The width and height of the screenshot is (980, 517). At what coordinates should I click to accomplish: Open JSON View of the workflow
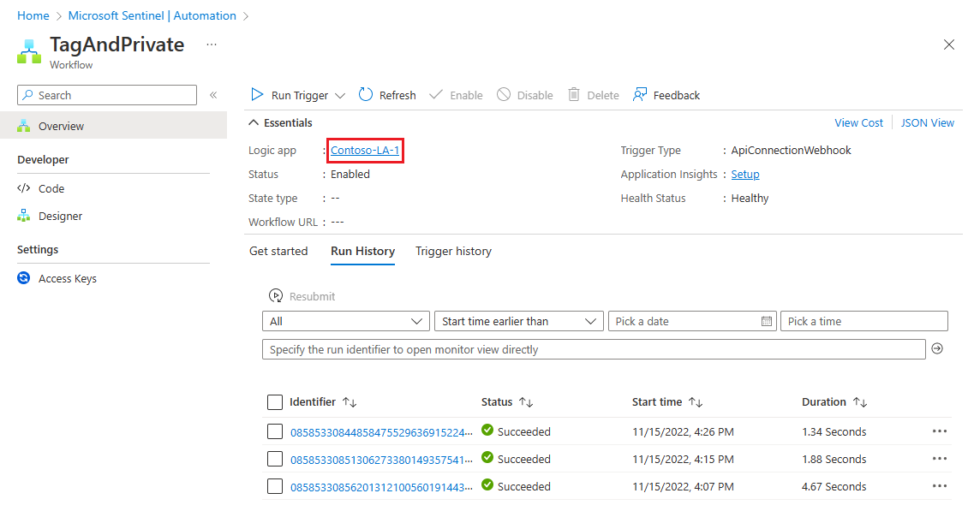click(927, 123)
